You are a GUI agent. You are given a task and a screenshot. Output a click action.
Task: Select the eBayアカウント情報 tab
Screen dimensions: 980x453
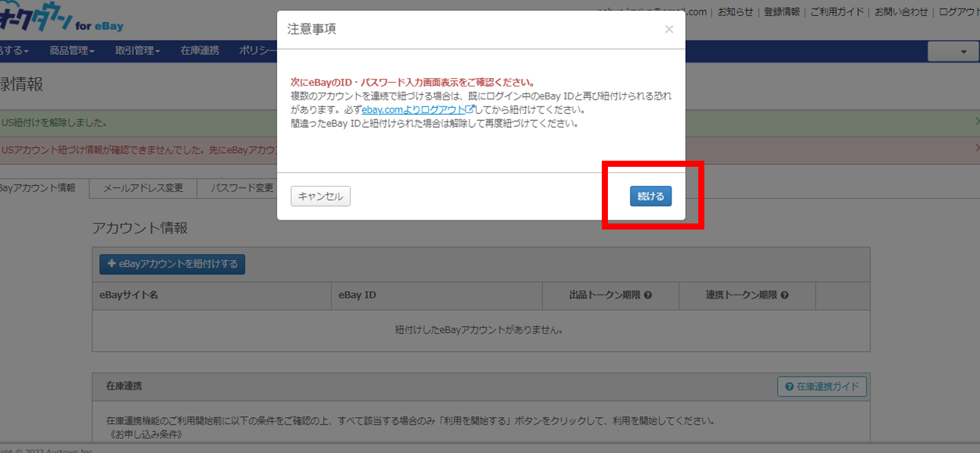click(x=38, y=188)
